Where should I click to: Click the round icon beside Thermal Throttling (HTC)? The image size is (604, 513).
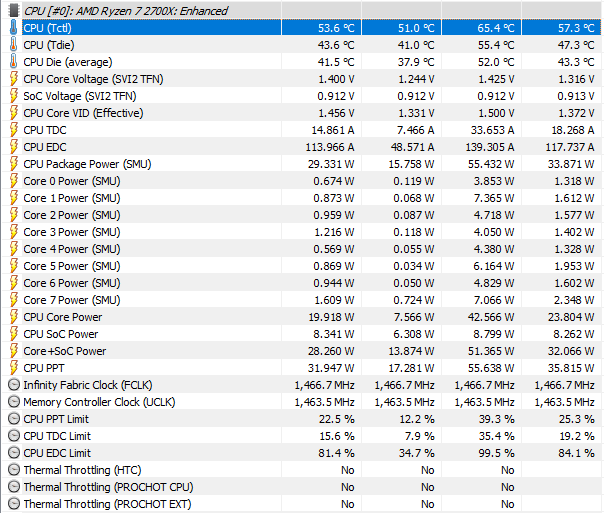coord(14,470)
